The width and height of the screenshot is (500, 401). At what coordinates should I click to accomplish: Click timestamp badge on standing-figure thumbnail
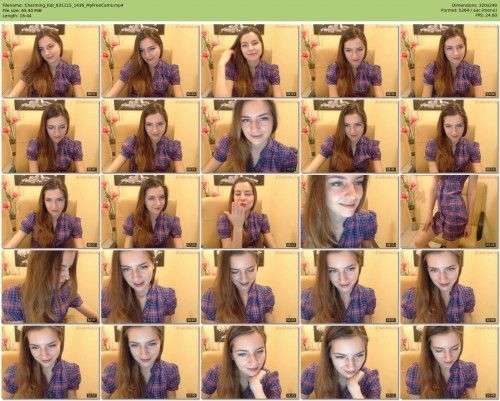click(490, 245)
